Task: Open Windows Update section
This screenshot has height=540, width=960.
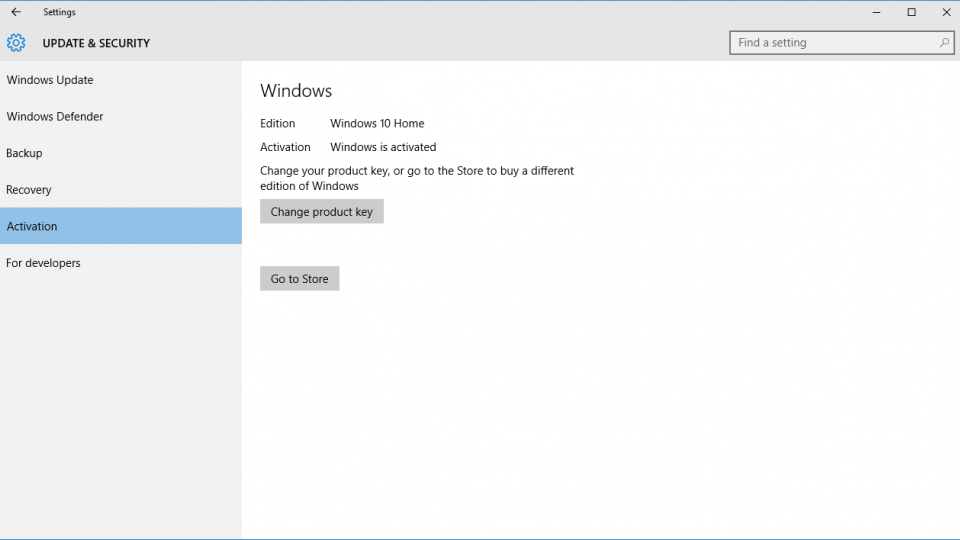Action: point(121,80)
